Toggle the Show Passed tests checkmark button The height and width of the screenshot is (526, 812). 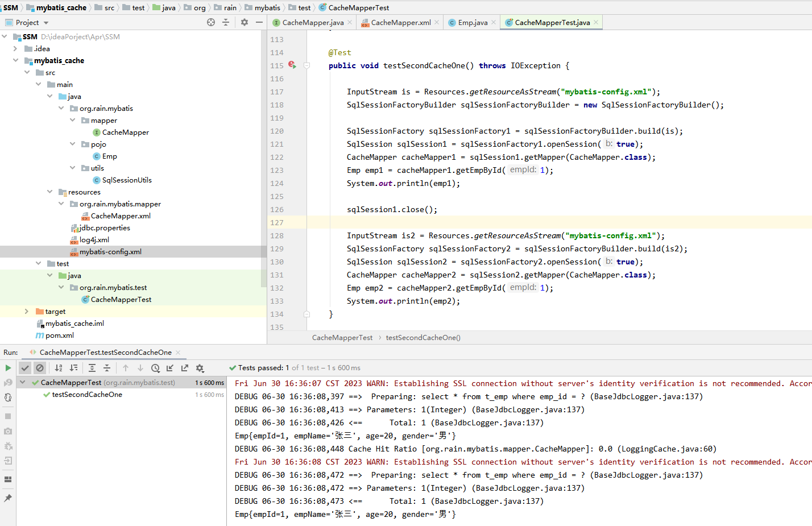[x=25, y=368]
